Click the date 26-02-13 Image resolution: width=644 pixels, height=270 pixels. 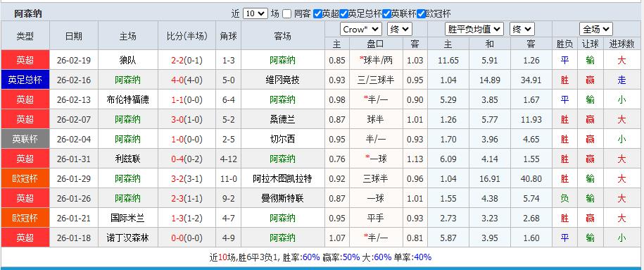[74, 100]
